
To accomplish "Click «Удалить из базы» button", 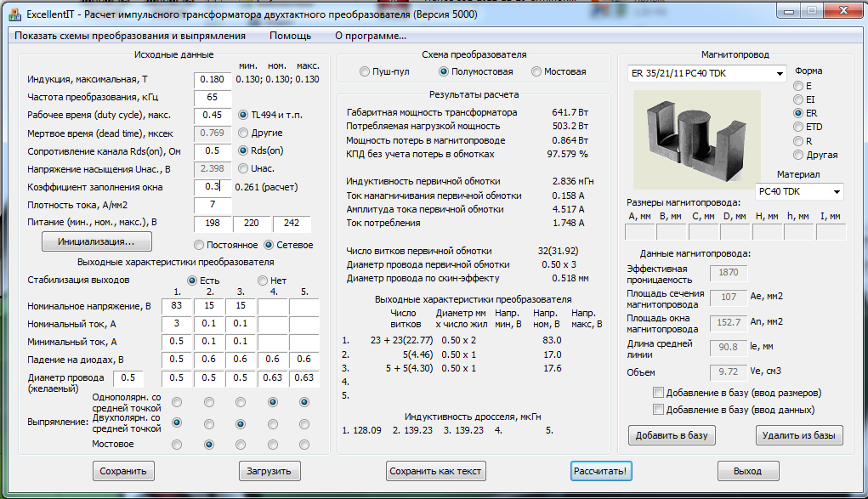I will (799, 435).
